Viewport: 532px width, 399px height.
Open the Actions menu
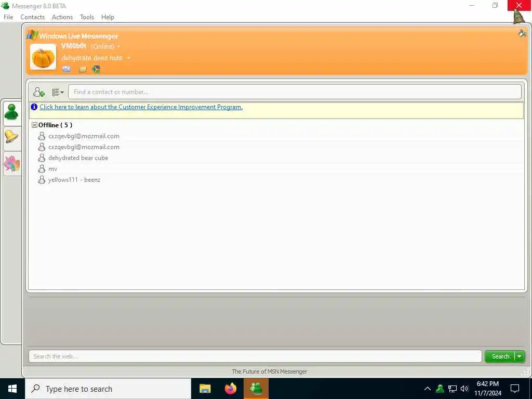click(x=62, y=17)
